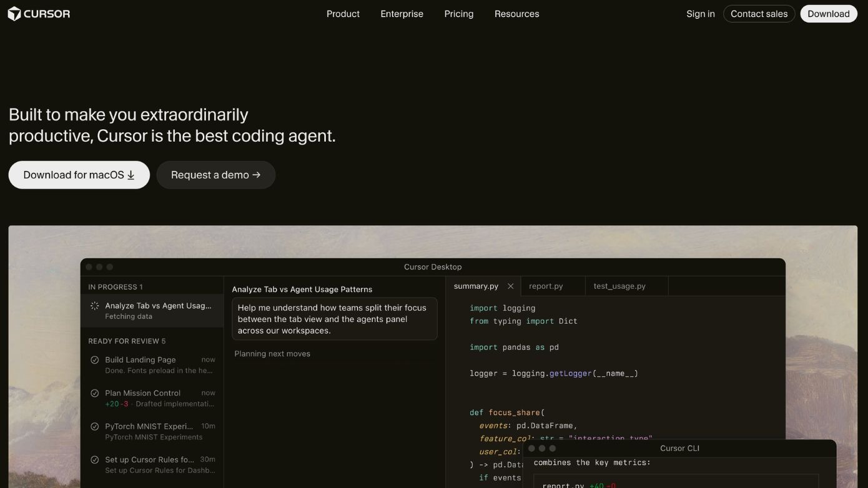Go to the Pricing page

(x=459, y=14)
